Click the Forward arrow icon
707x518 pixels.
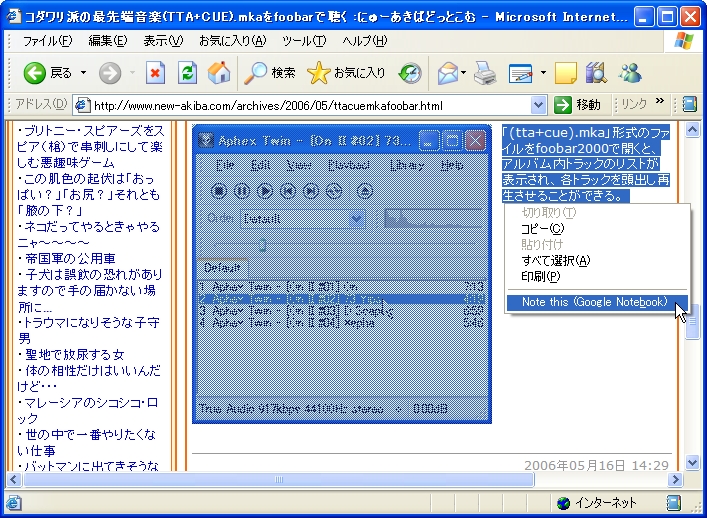tap(110, 73)
